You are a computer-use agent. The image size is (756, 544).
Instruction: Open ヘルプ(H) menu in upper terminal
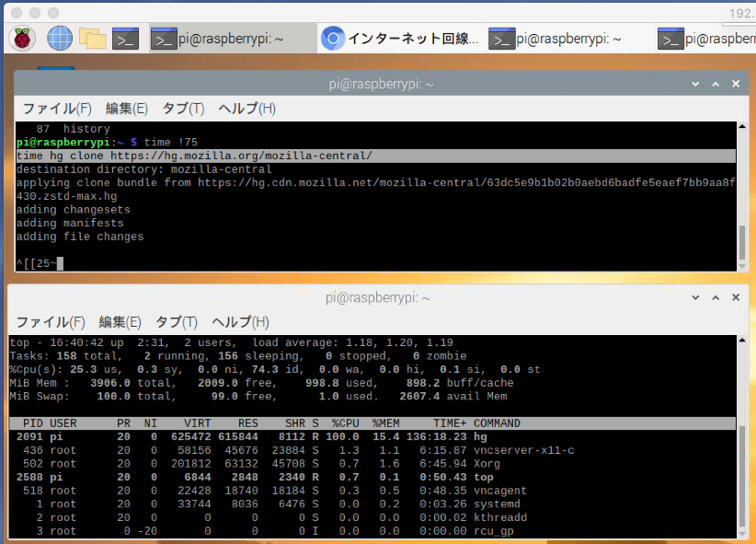point(246,109)
